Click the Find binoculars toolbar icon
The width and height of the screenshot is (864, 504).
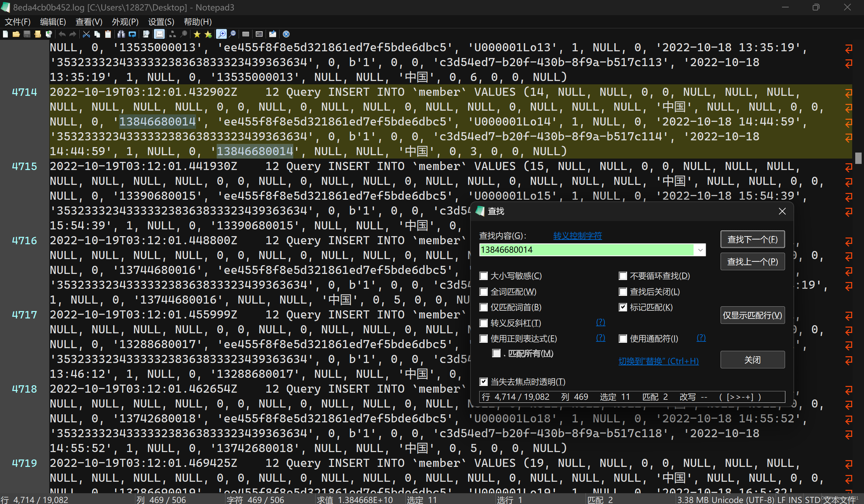click(121, 34)
